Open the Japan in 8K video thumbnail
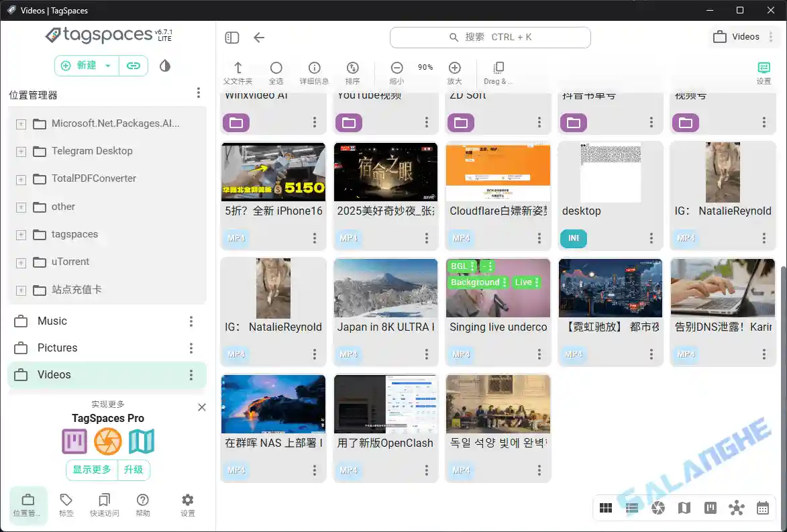Viewport: 787px width, 532px height. 385,288
